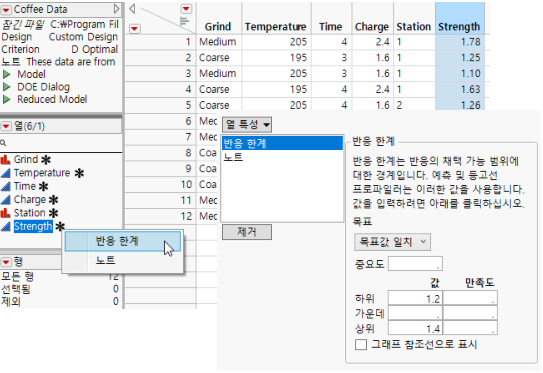Expand the Coffee Data panel arrow
The width and height of the screenshot is (543, 373).
click(116, 9)
